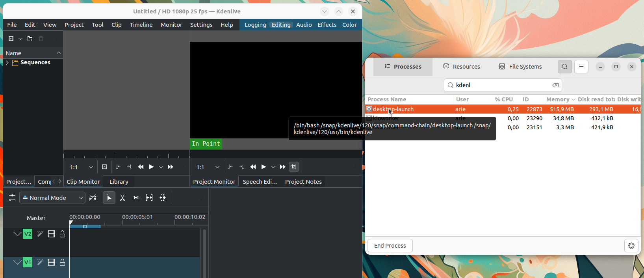This screenshot has width=644, height=278.
Task: Select the Spacer tool
Action: tap(136, 198)
